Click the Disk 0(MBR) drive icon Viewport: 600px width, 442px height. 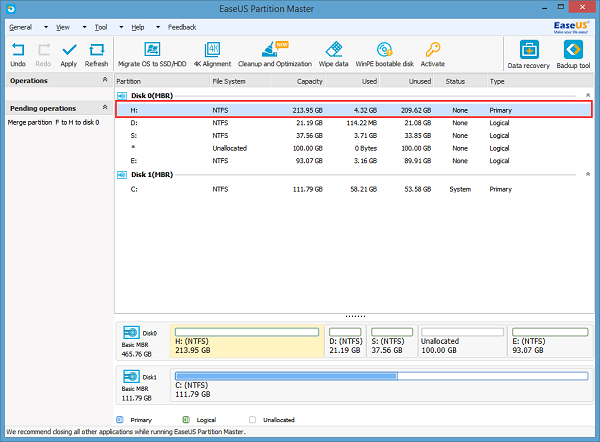pos(122,96)
